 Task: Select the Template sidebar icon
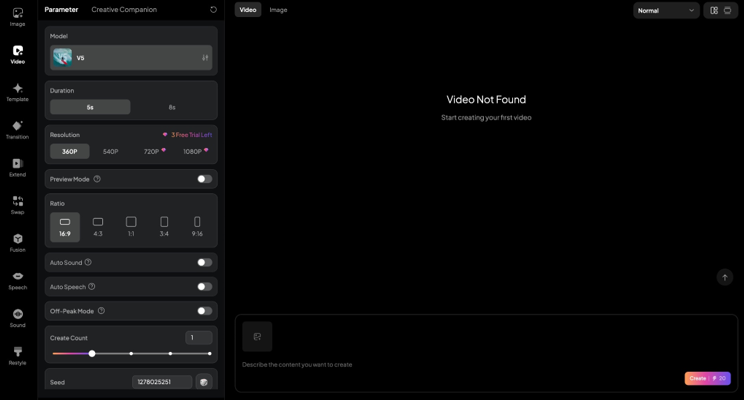point(17,92)
